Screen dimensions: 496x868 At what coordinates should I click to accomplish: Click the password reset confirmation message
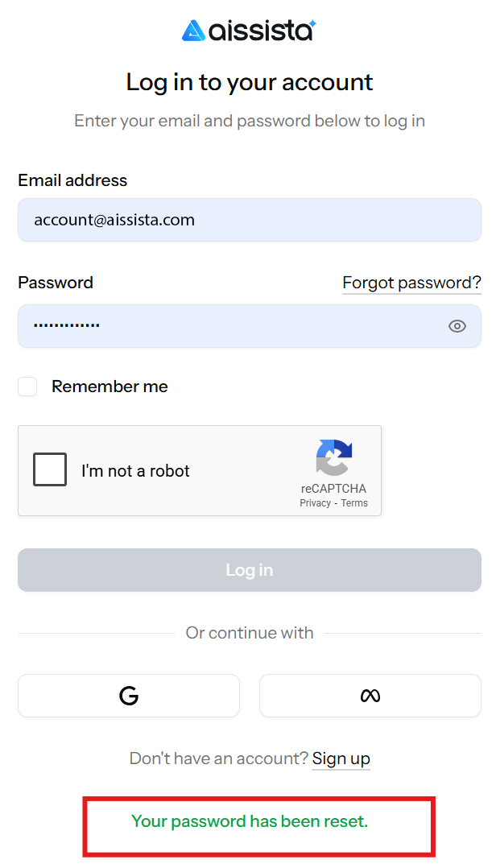tap(250, 821)
